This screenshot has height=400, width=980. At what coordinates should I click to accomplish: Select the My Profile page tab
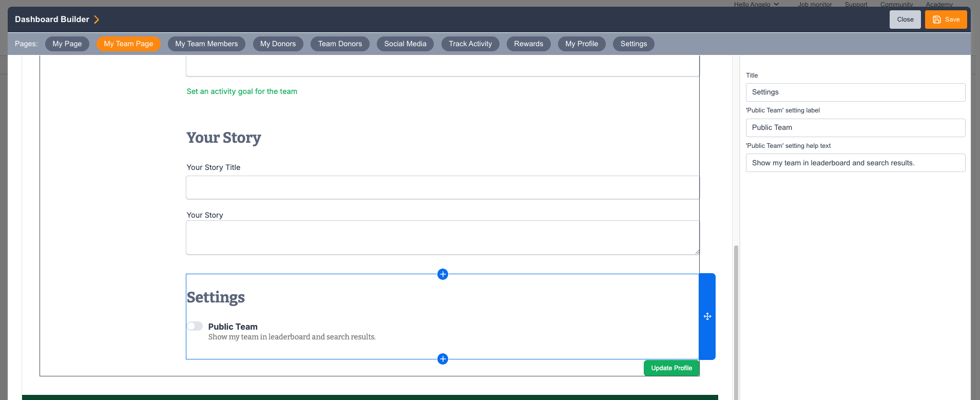[x=582, y=44]
